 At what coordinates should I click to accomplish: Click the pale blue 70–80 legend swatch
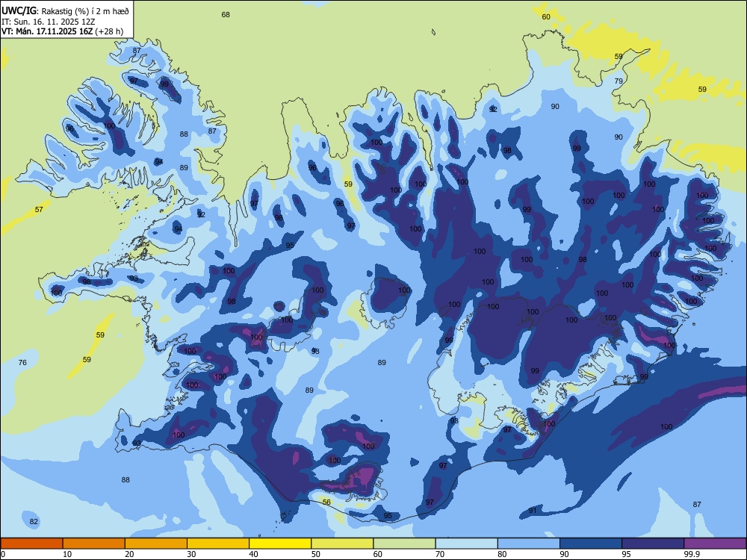coord(466,544)
